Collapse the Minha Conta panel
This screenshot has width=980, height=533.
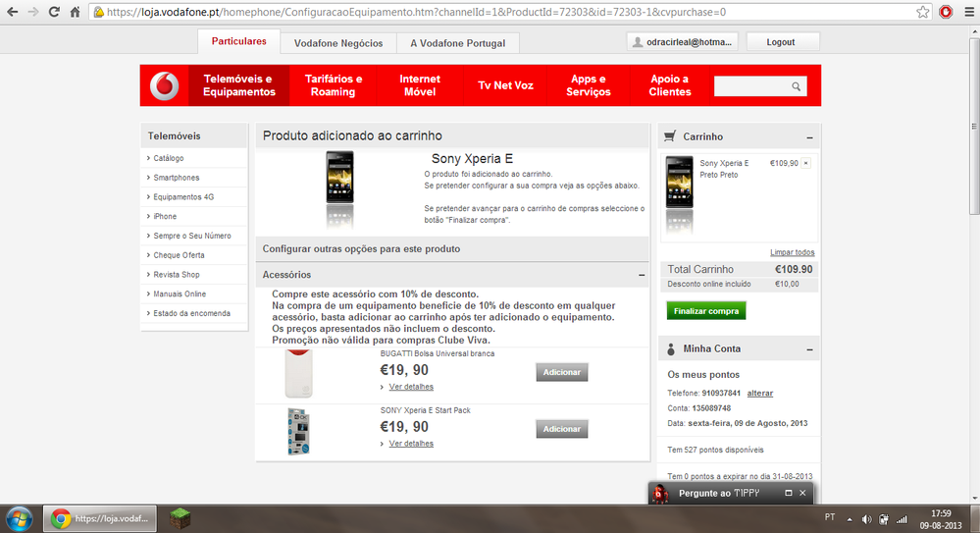point(809,349)
